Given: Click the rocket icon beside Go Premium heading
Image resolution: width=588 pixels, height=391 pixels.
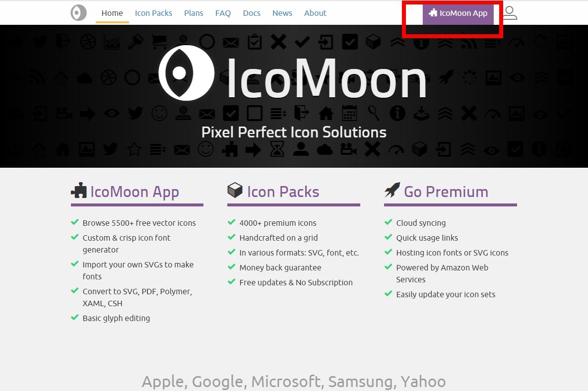Looking at the screenshot, I should coord(392,191).
